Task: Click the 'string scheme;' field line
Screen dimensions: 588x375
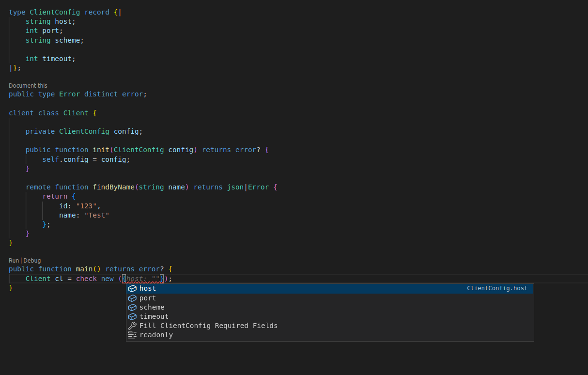Action: [x=55, y=40]
